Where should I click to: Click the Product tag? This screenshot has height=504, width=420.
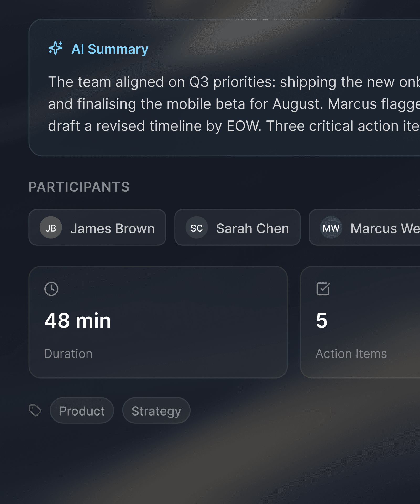coord(82,410)
